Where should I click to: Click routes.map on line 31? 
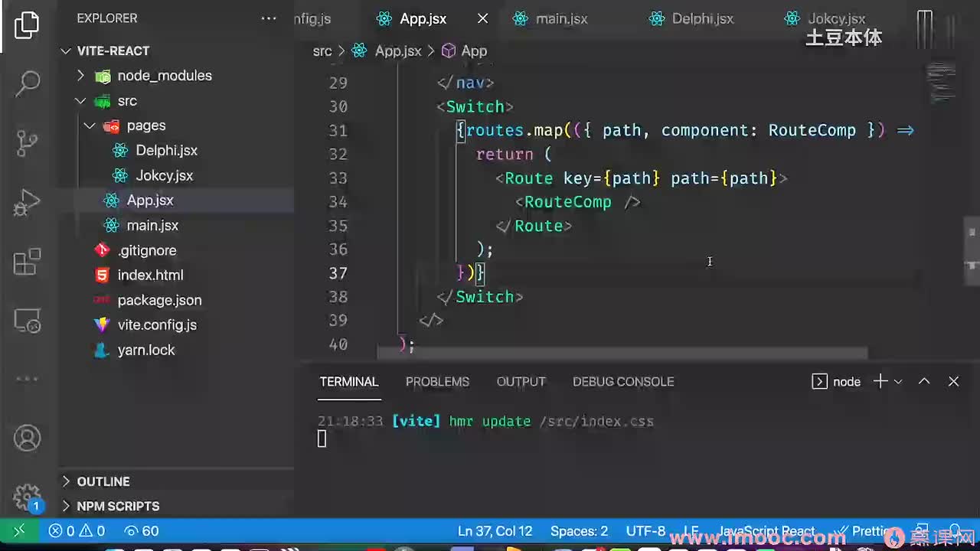point(514,130)
